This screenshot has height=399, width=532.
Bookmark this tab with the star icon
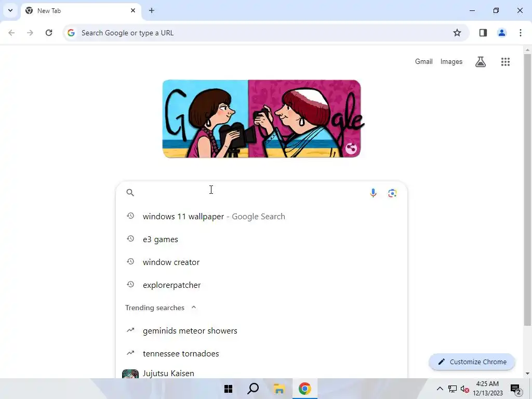pos(457,33)
